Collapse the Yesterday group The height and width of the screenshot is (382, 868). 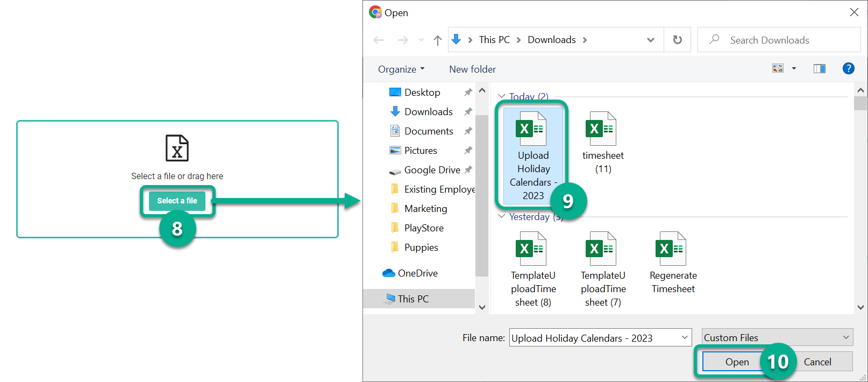(x=502, y=216)
